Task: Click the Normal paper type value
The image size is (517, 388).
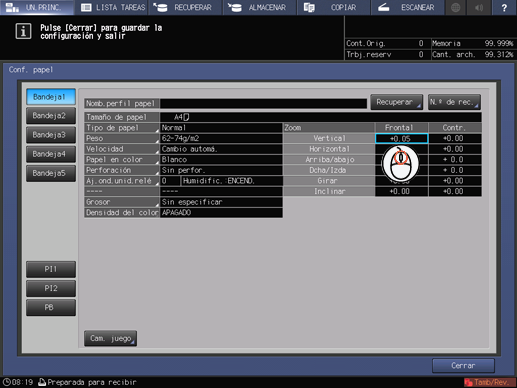Action: tap(221, 128)
